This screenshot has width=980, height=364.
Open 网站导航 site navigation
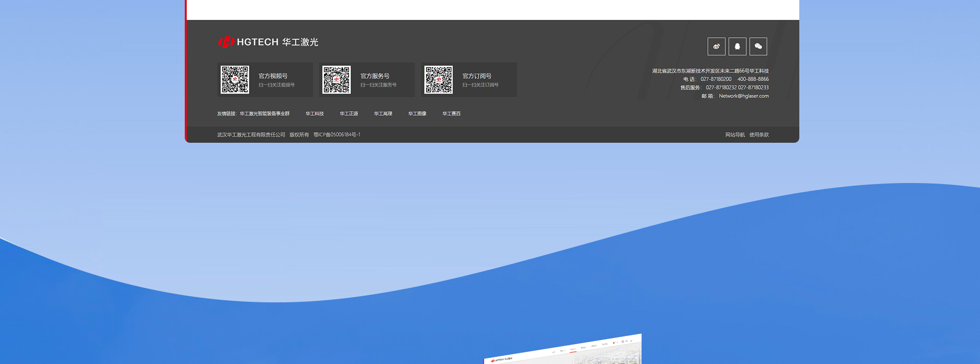tap(735, 135)
